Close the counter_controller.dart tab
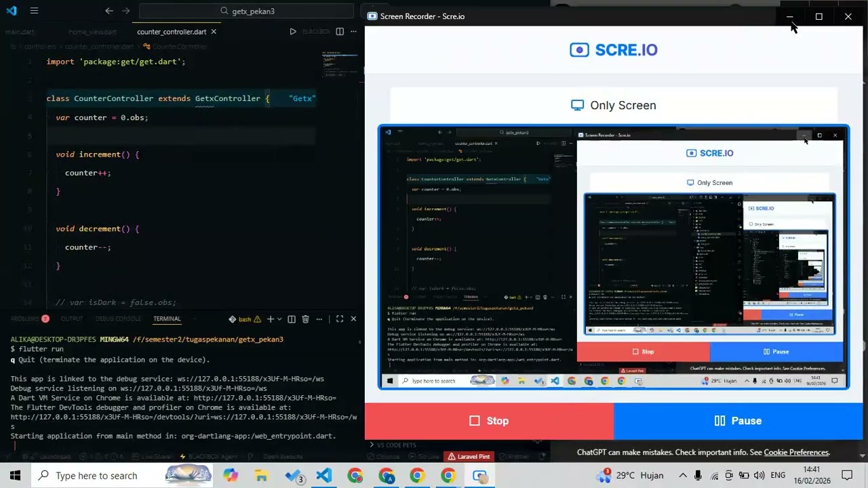 [x=214, y=32]
